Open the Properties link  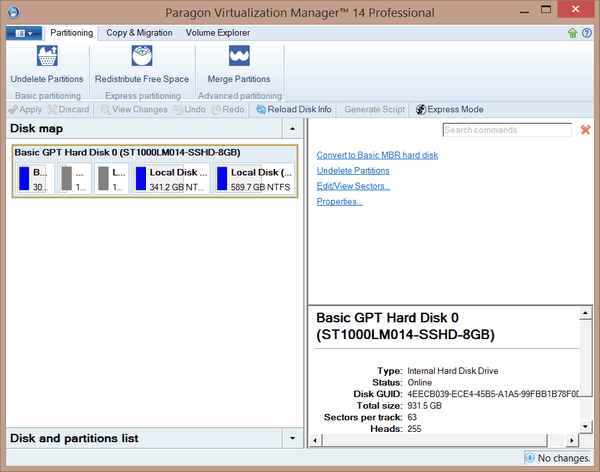(339, 201)
